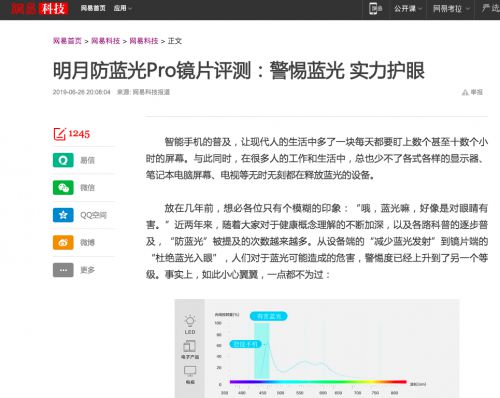Image resolution: width=500 pixels, height=398 pixels.
Task: Share via the green 易信 icon
Action: [x=63, y=160]
